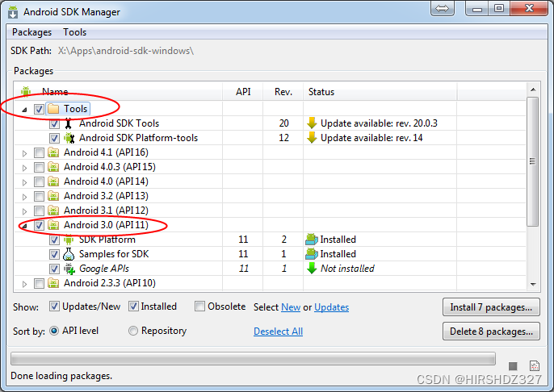The image size is (554, 392).
Task: Click Installed status icon for SDK Platform
Action: click(312, 240)
